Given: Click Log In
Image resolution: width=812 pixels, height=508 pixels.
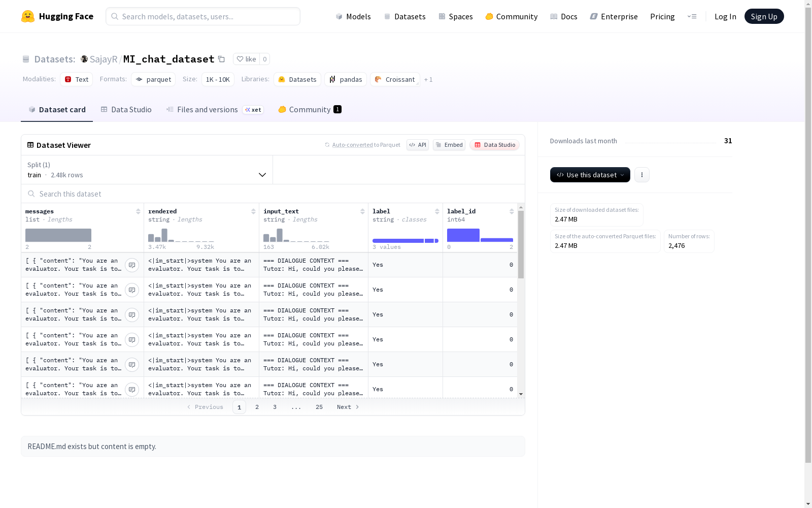Looking at the screenshot, I should (725, 16).
